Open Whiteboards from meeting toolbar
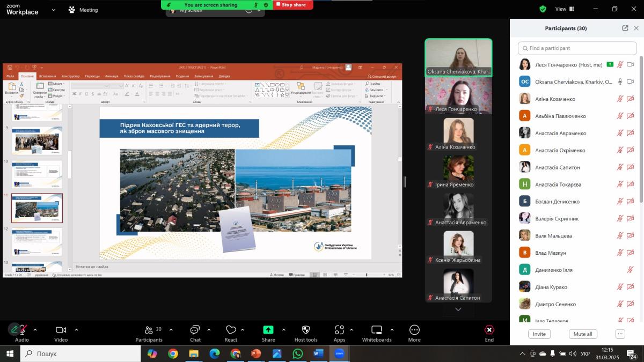Screen dimensions: 644x362 tap(377, 330)
